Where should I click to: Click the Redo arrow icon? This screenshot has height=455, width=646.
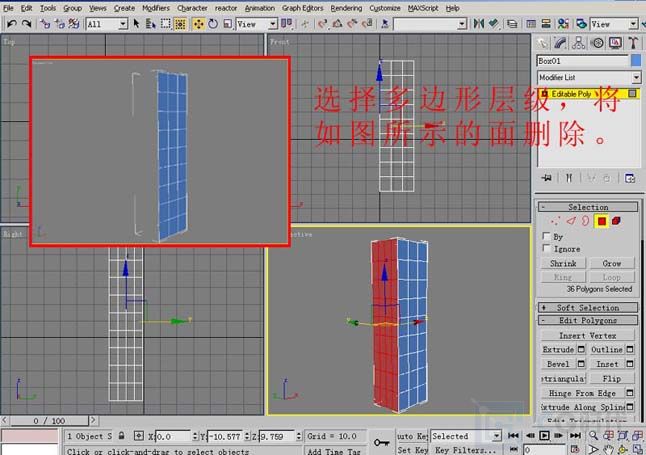click(26, 24)
